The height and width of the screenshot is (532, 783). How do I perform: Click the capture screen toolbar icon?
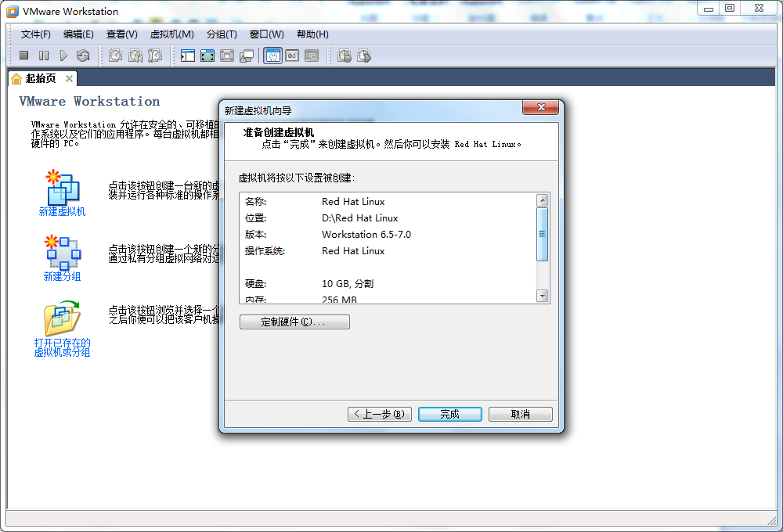345,56
